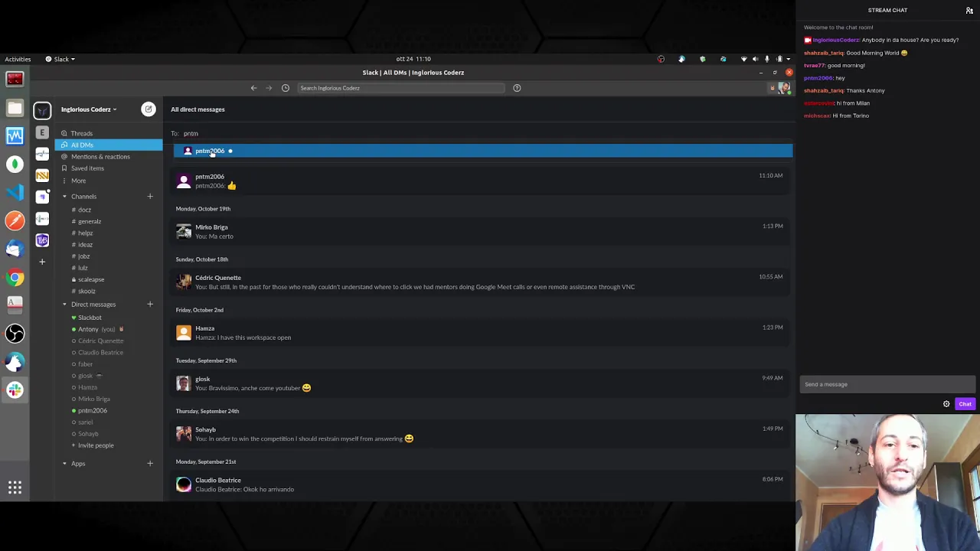Open the #skoolz channel
This screenshot has height=551, width=980.
pos(87,291)
